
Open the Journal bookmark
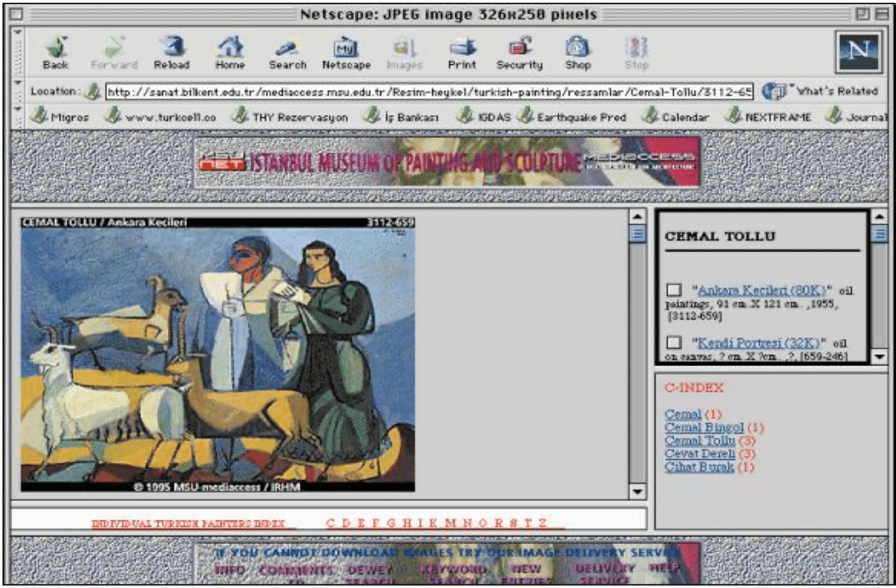tap(857, 116)
